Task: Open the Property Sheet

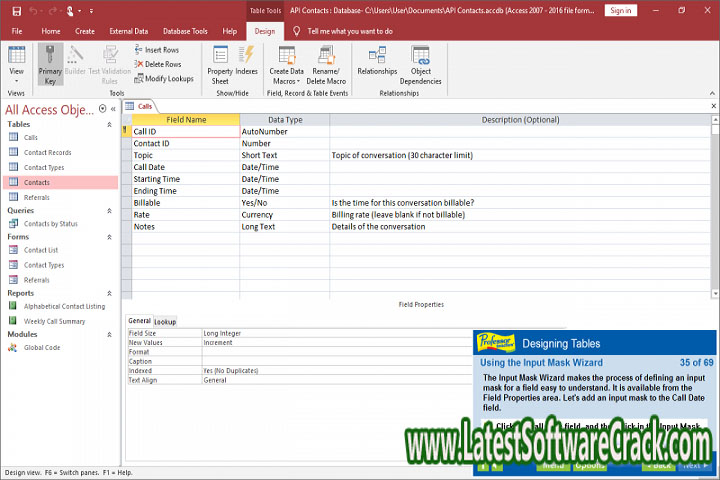Action: point(220,64)
